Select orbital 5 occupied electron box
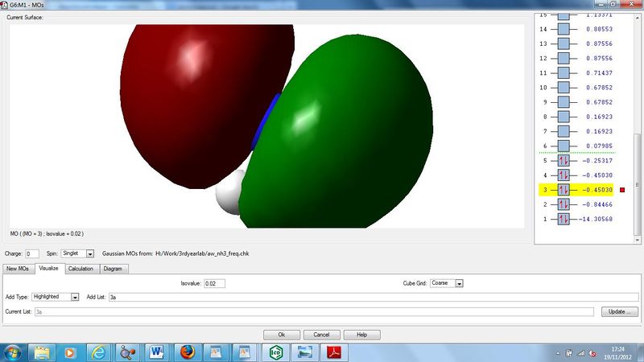 563,160
